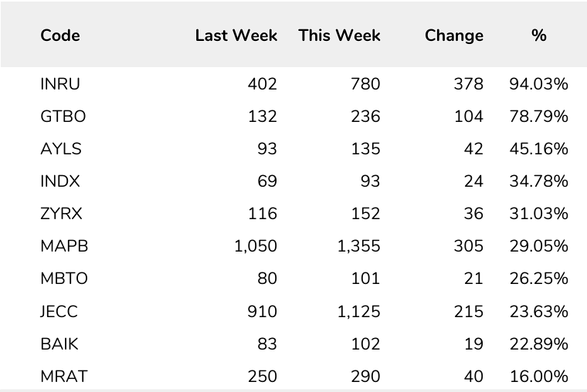Image resolution: width=587 pixels, height=392 pixels.
Task: Click the This Week column header
Action: click(x=339, y=35)
